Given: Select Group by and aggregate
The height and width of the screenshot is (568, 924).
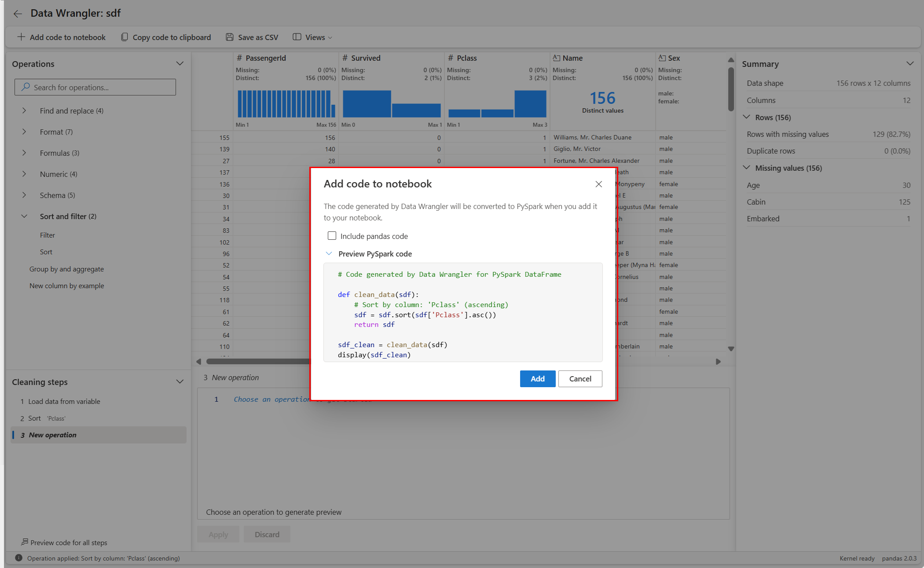Looking at the screenshot, I should [66, 269].
